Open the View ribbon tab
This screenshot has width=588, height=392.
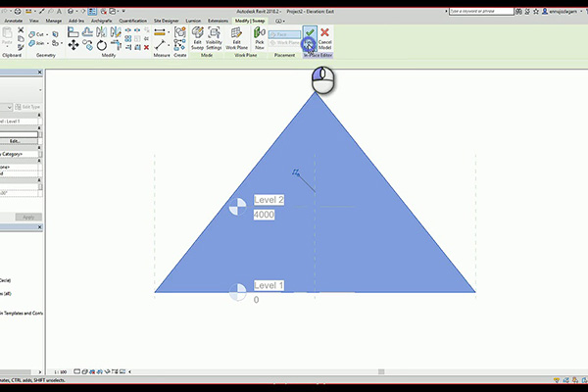[33, 21]
